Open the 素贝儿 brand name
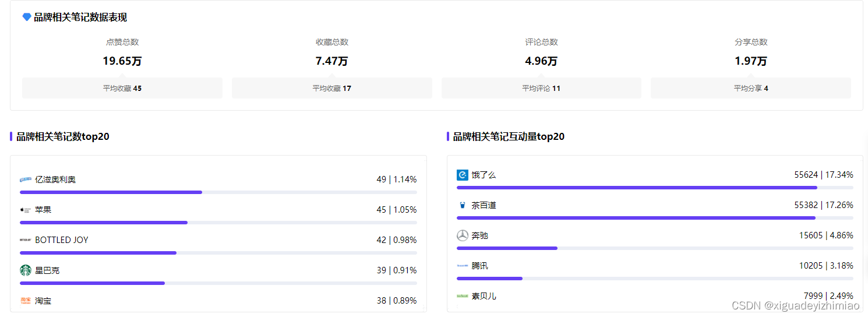The image size is (868, 317). pyautogui.click(x=484, y=296)
